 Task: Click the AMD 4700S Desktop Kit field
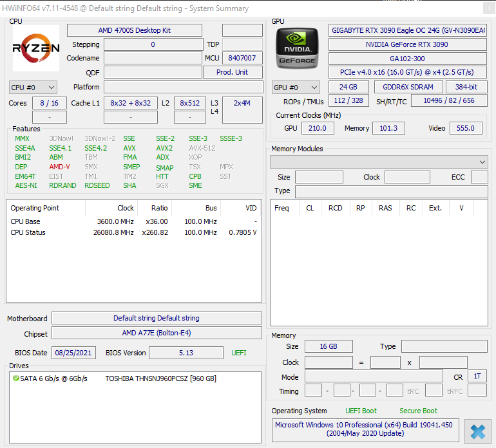(x=135, y=30)
